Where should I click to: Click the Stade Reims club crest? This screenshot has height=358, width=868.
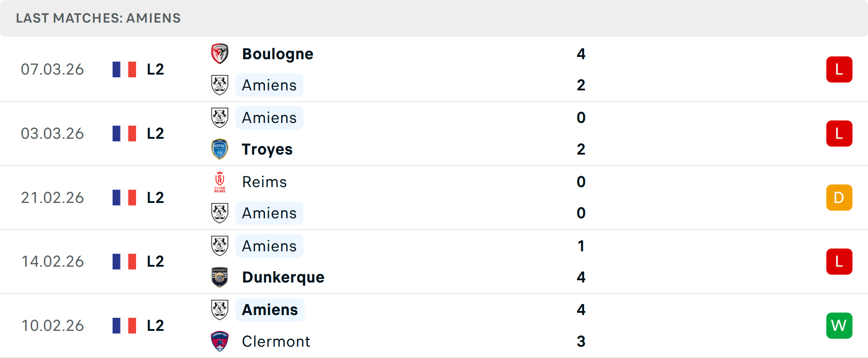click(x=220, y=182)
